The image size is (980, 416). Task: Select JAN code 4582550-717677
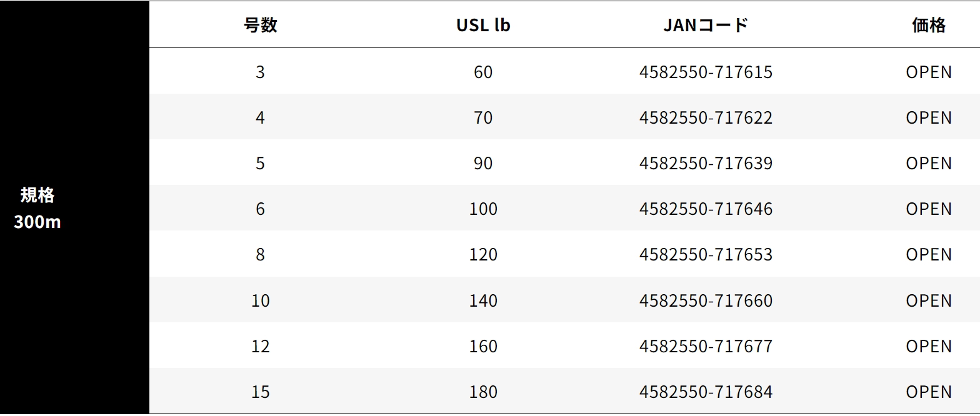(x=706, y=346)
